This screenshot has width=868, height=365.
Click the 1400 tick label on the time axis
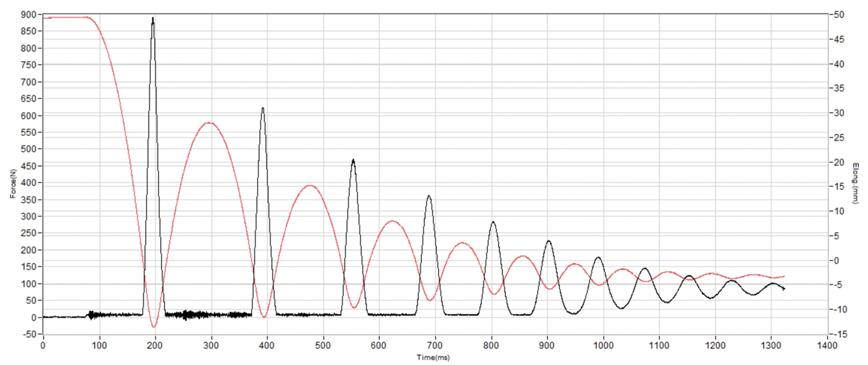click(x=827, y=345)
